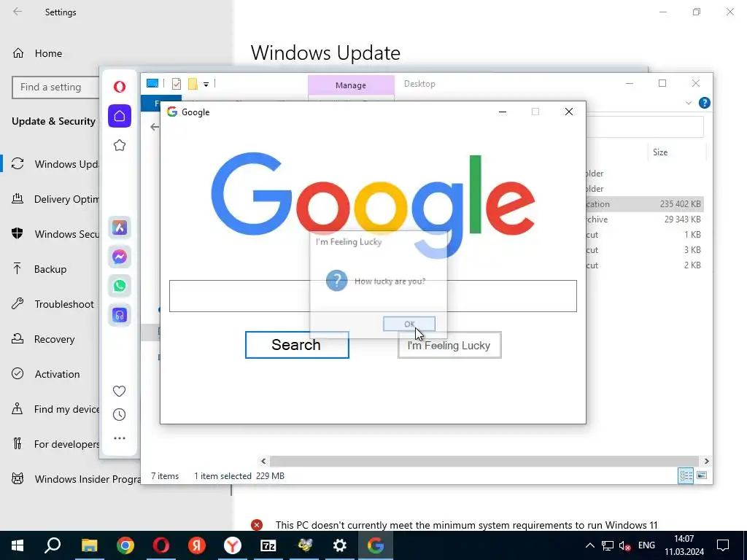Click the Opera logo menu icon
Screen dimensions: 747x560
[120, 86]
